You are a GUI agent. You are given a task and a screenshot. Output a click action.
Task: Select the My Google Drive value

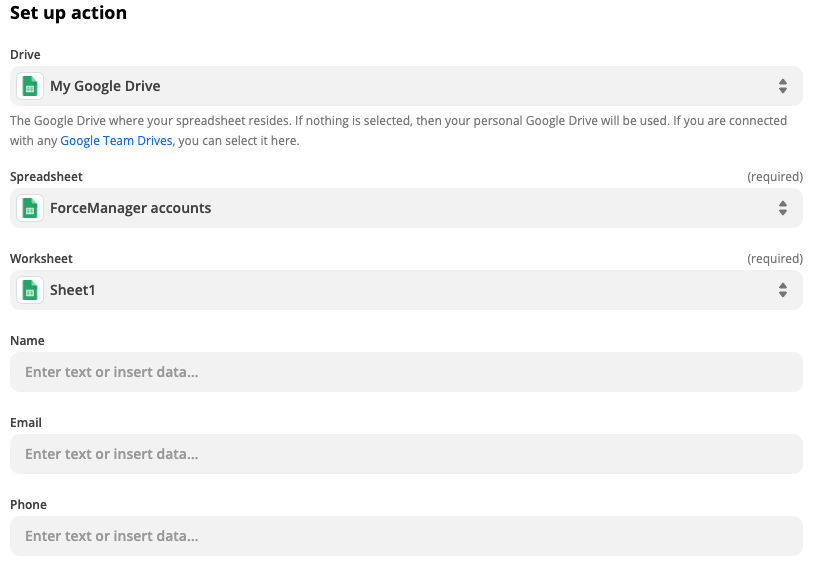105,86
